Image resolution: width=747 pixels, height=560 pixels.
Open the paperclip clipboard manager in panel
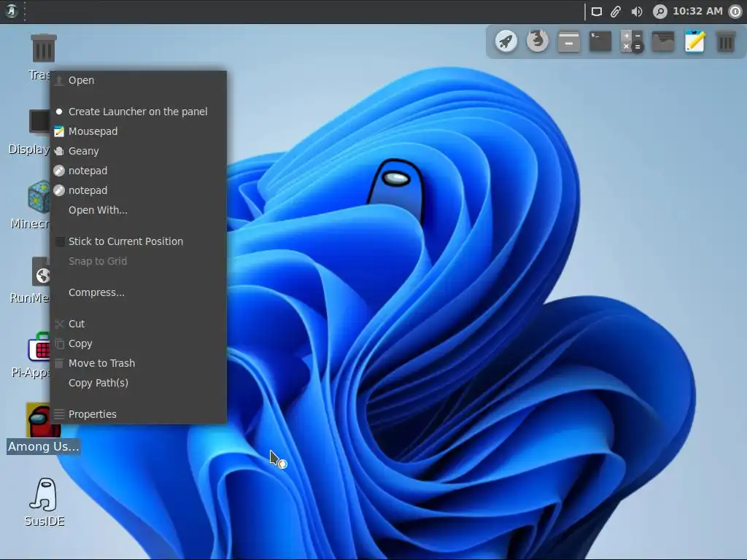click(x=616, y=12)
